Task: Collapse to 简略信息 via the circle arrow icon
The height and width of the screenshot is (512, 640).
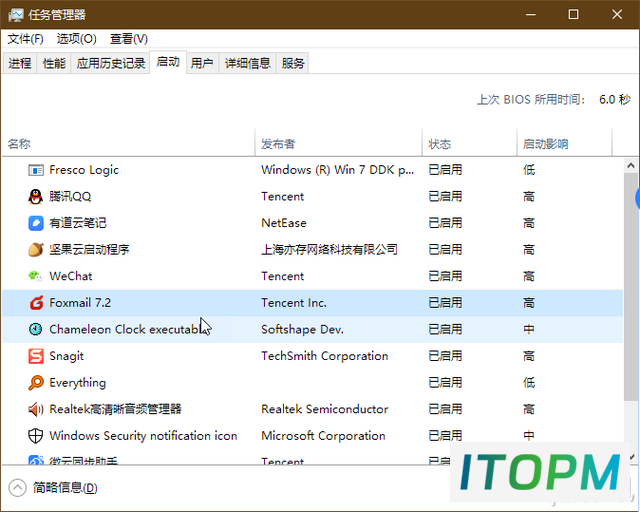Action: coord(18,488)
